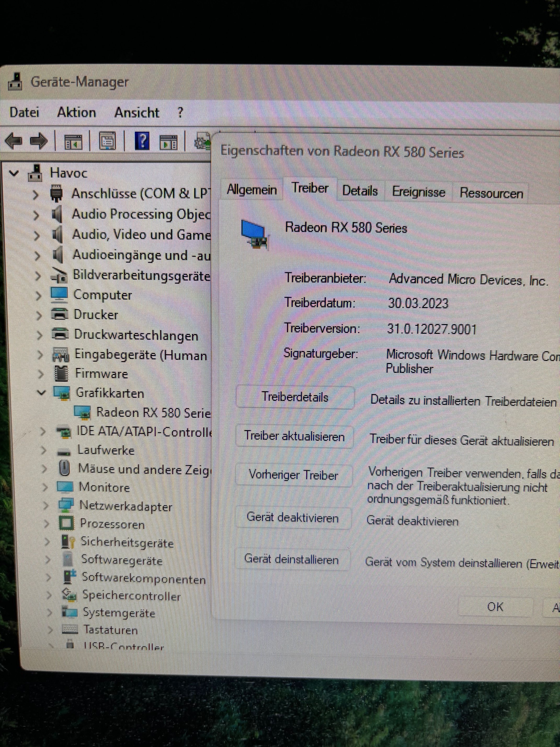This screenshot has height=747, width=560.
Task: Open the Aktion menu
Action: [76, 112]
